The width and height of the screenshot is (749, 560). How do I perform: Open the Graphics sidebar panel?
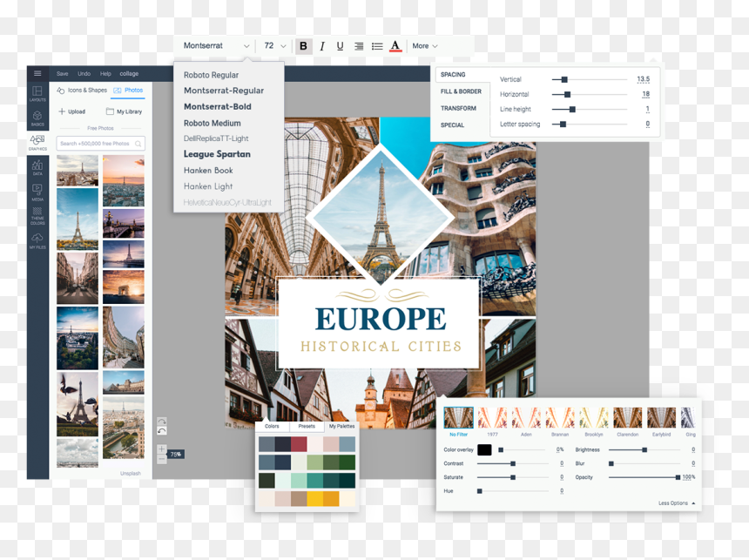[37, 142]
